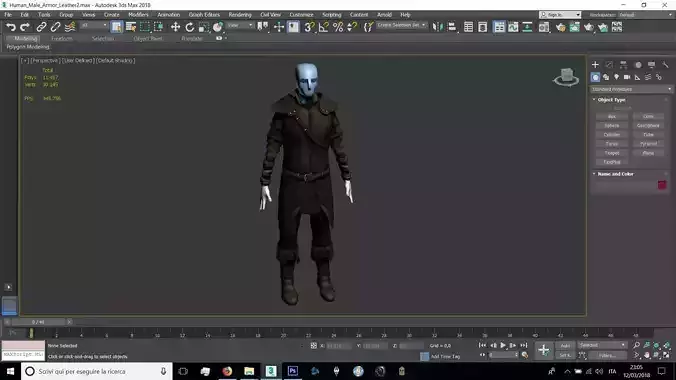The width and height of the screenshot is (676, 380).
Task: Click the Cylinder primitive button
Action: tap(611, 135)
